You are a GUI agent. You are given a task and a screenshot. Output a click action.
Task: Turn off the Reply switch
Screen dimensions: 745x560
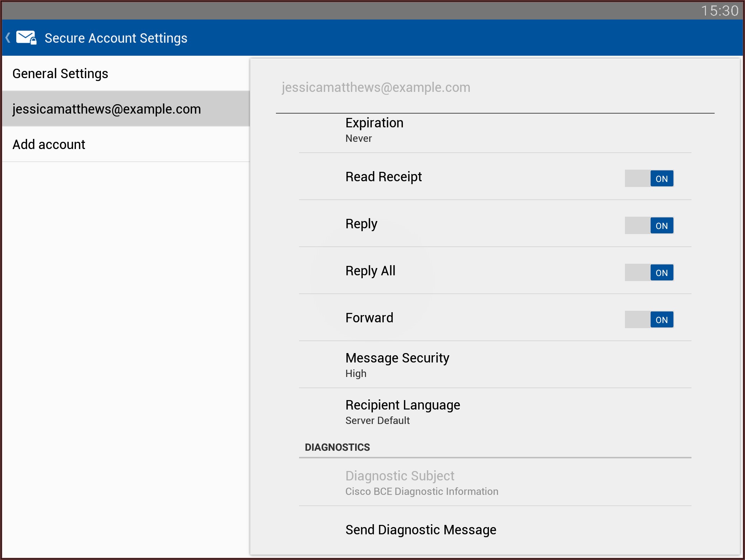pos(649,225)
